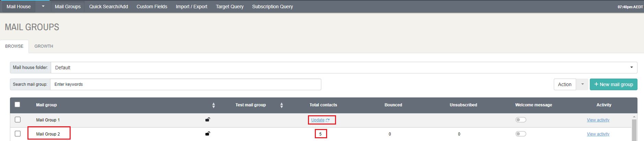Open the Mail house folder Default dropdown
The image size is (644, 141).
pyautogui.click(x=344, y=68)
